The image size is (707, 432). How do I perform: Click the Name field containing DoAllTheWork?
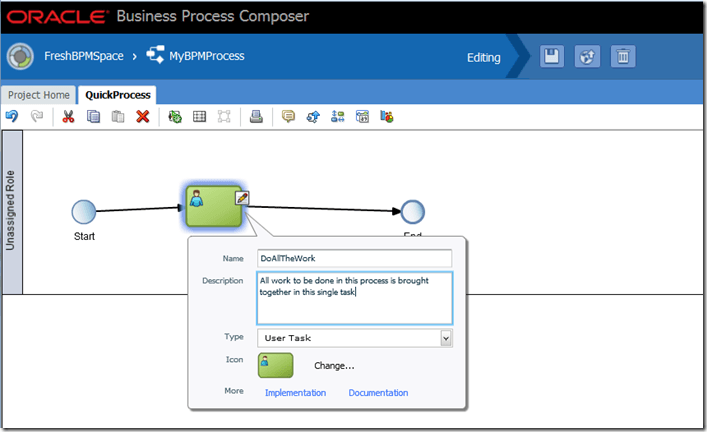354,258
